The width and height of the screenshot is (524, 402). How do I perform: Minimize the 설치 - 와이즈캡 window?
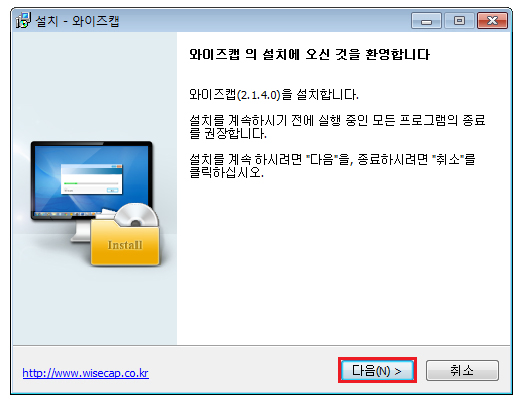[426, 21]
